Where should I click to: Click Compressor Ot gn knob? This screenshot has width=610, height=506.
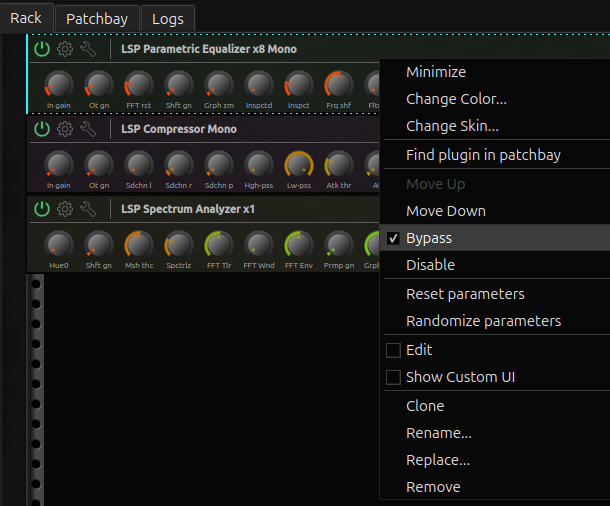tap(99, 165)
